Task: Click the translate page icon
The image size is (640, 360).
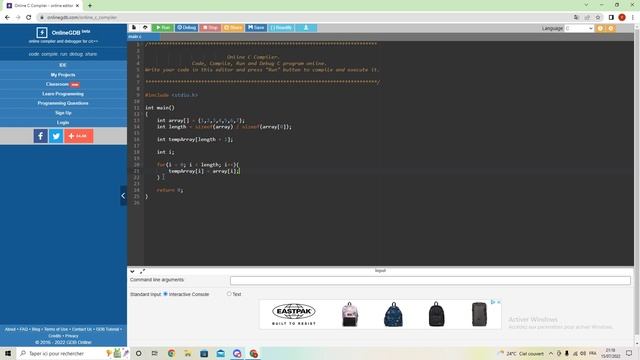Action: coord(576,17)
